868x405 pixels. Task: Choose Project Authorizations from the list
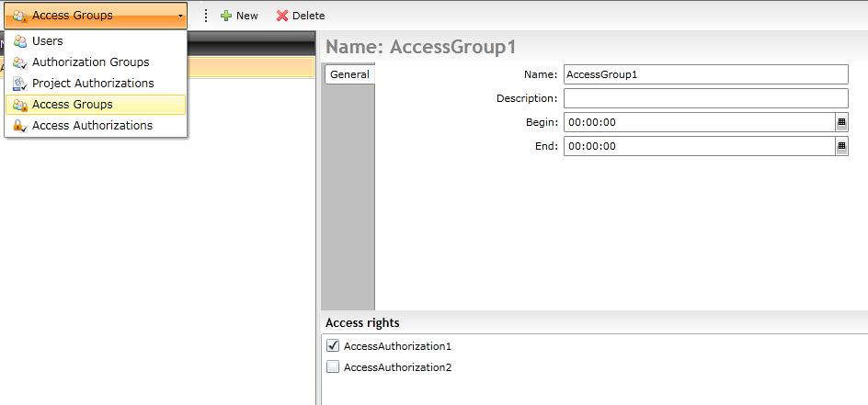93,84
